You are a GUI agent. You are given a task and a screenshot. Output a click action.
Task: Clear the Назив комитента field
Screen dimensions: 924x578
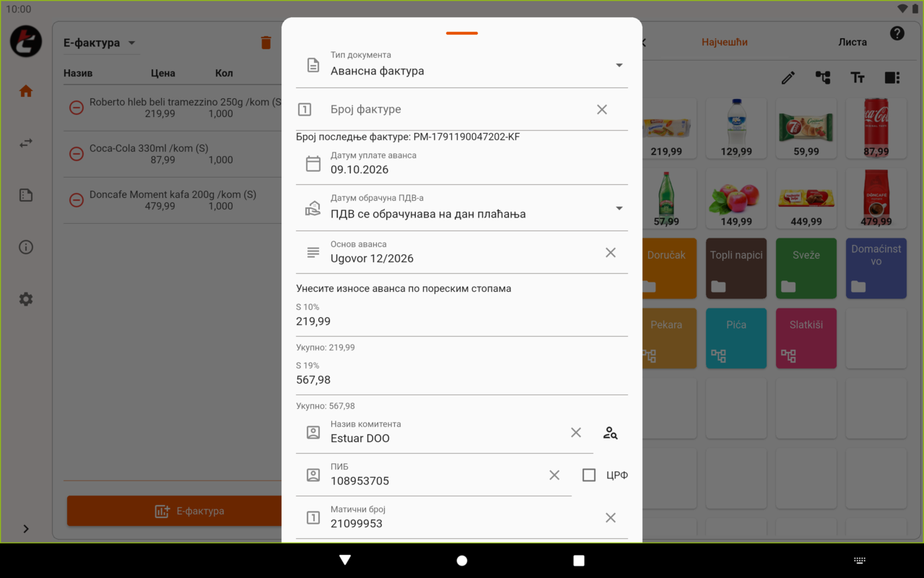tap(576, 432)
